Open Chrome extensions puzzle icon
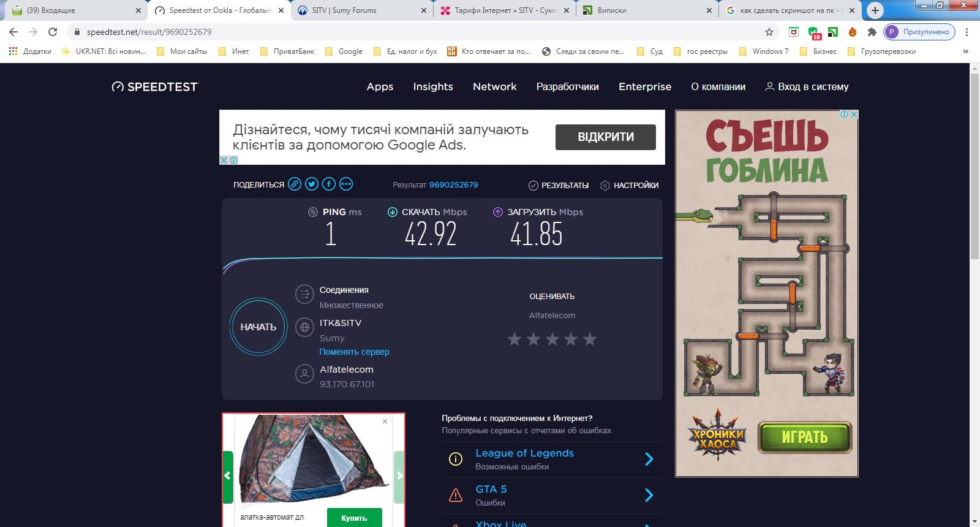The height and width of the screenshot is (527, 980). [x=872, y=32]
